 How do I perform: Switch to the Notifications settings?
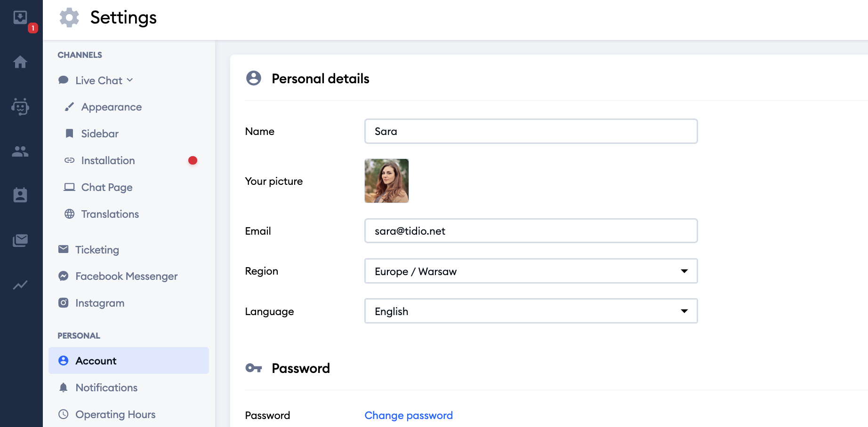coord(106,387)
